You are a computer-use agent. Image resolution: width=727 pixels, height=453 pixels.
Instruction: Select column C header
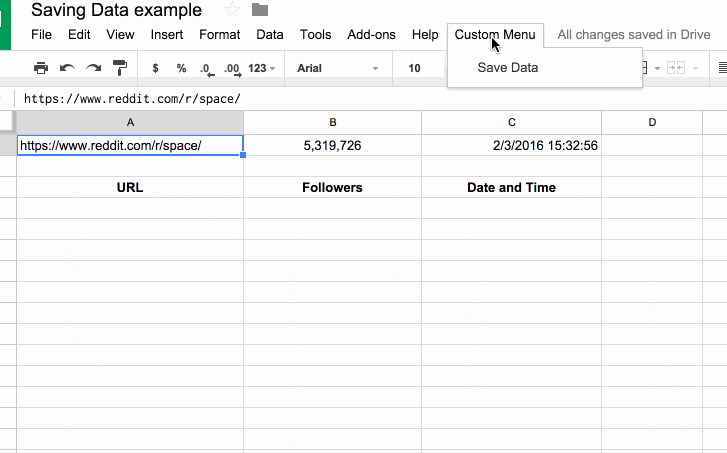click(x=511, y=122)
